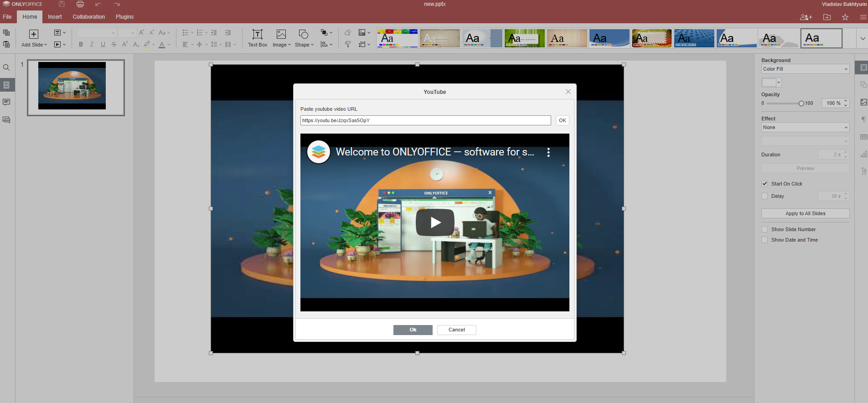Click the Save icon in title bar

[x=62, y=5]
